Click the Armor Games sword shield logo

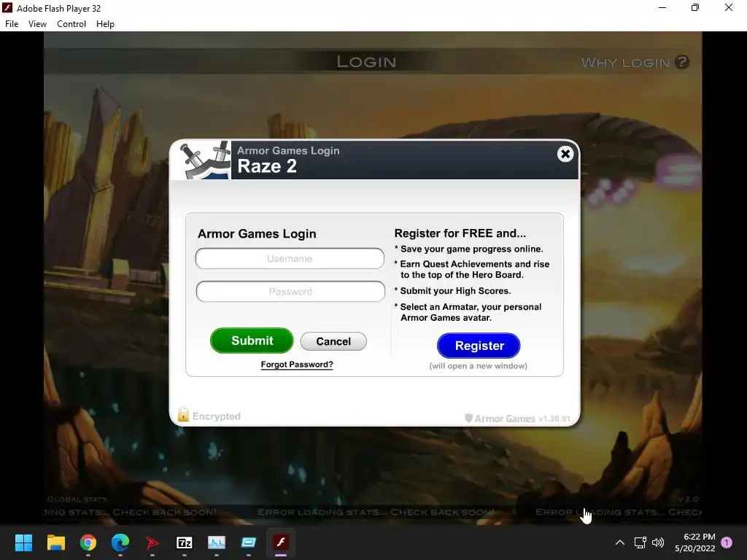click(x=206, y=160)
